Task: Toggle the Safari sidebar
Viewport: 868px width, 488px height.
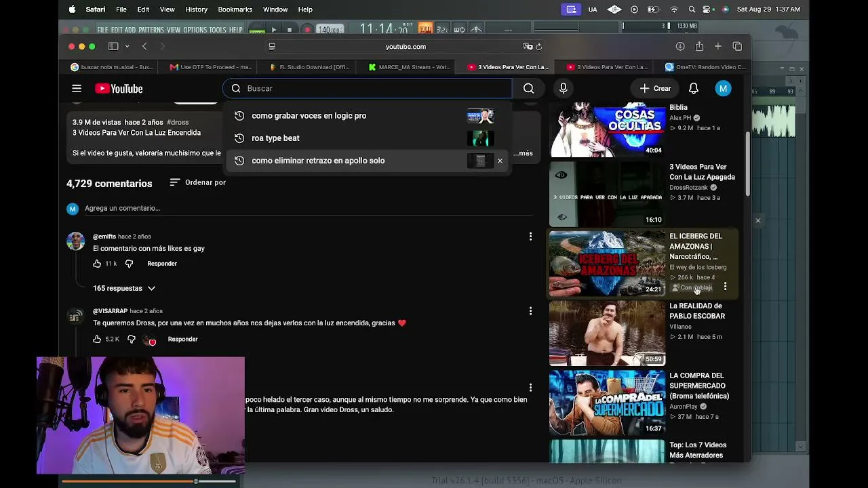Action: [x=113, y=46]
